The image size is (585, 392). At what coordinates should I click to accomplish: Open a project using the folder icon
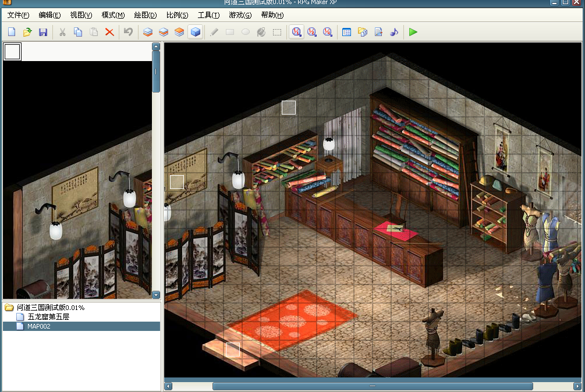[27, 32]
